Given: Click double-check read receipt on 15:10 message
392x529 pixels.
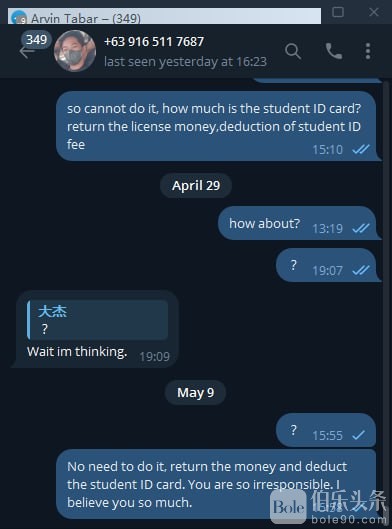Looking at the screenshot, I should coord(361,149).
